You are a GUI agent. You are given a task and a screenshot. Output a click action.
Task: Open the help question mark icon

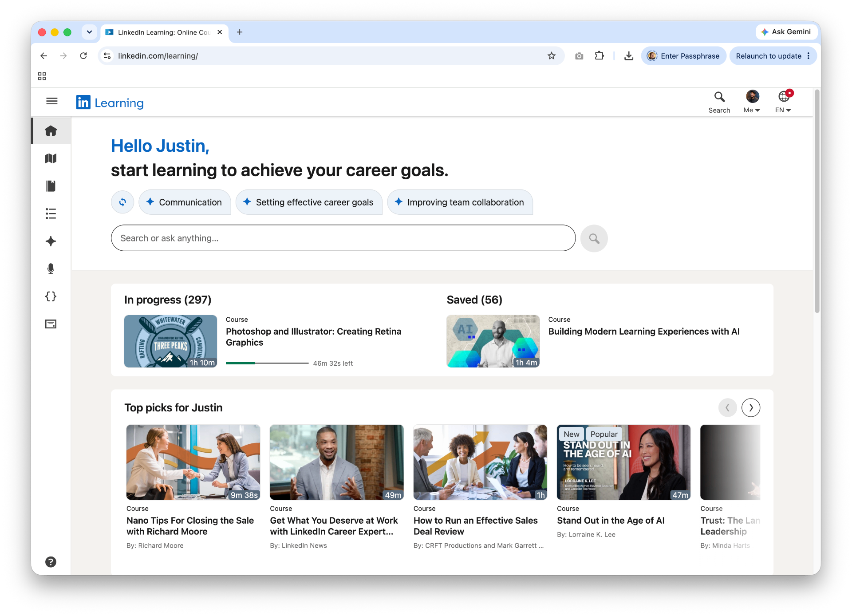[x=51, y=562]
